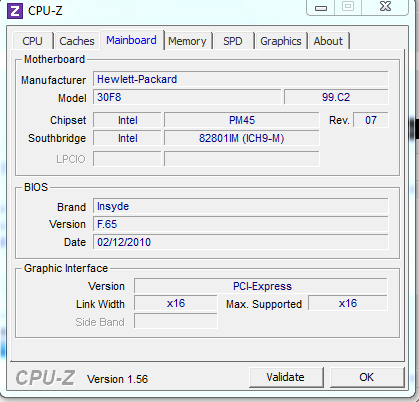Image resolution: width=419 pixels, height=402 pixels.
Task: Click the chipset field showing PM45
Action: coord(242,120)
